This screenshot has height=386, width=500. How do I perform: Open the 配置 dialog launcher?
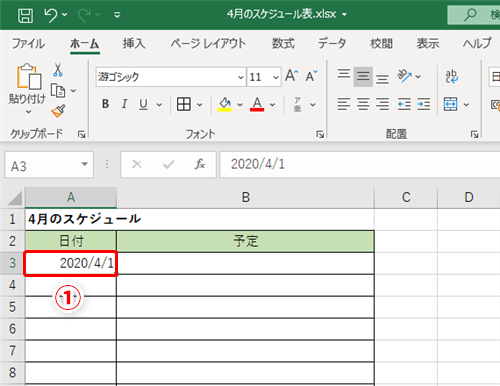[x=474, y=134]
